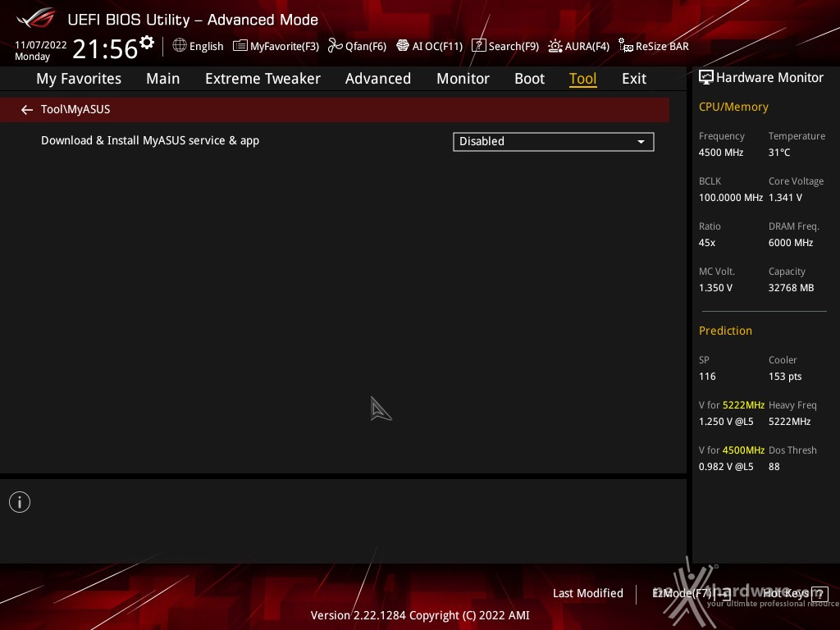This screenshot has width=840, height=630.
Task: Click the 6000 MHz DRAM frequency value
Action: [x=791, y=243]
